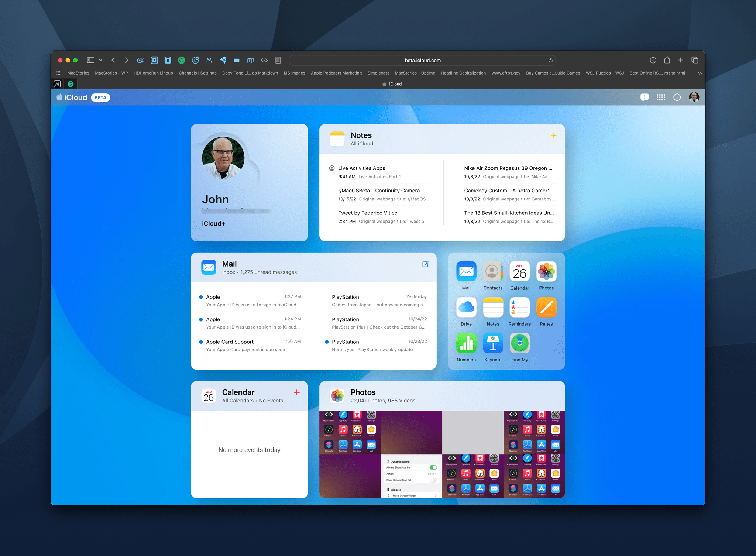This screenshot has height=556, width=756.
Task: Open new Safari tab with plus
Action: pos(681,60)
